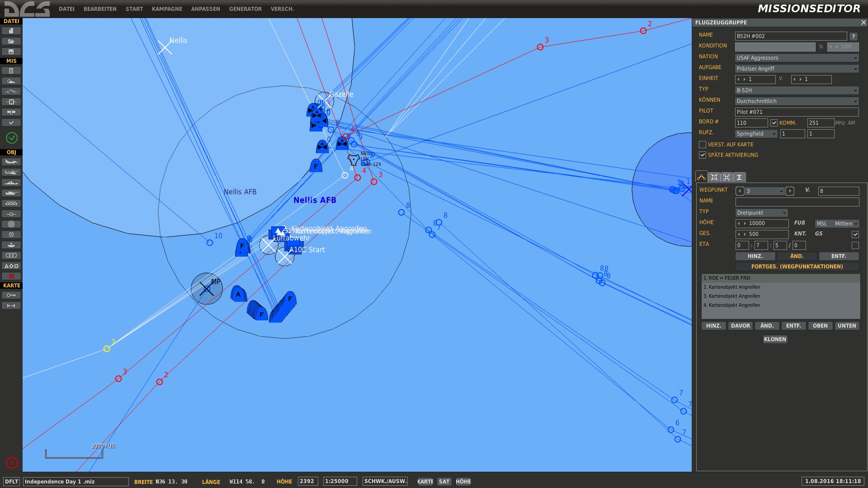Open the WEGPUNKT number dropdown

point(765,191)
